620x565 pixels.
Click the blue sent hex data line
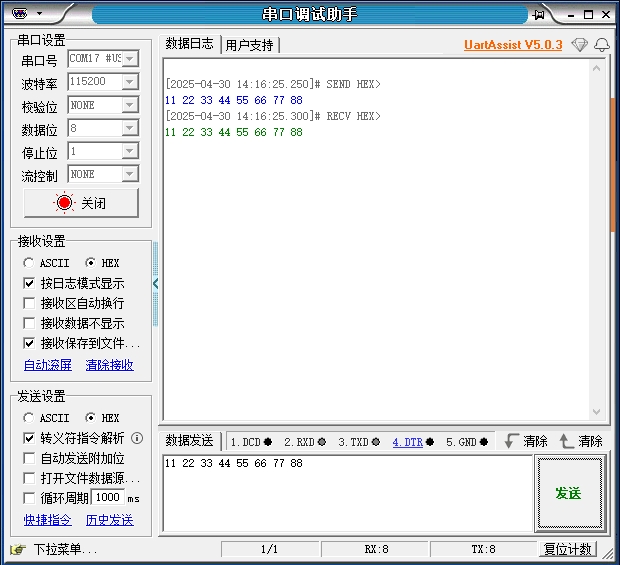234,100
